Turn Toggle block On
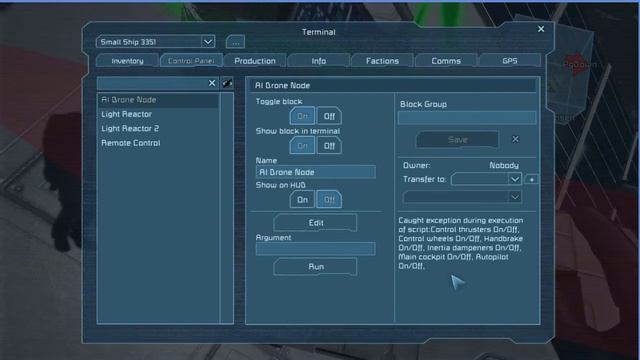This screenshot has height=360, width=640. point(302,116)
